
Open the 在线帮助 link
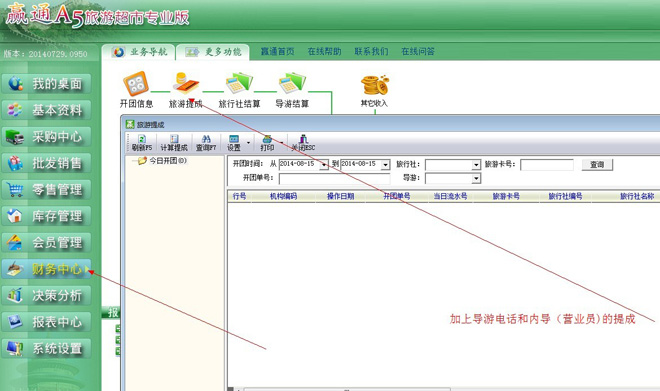tap(325, 51)
